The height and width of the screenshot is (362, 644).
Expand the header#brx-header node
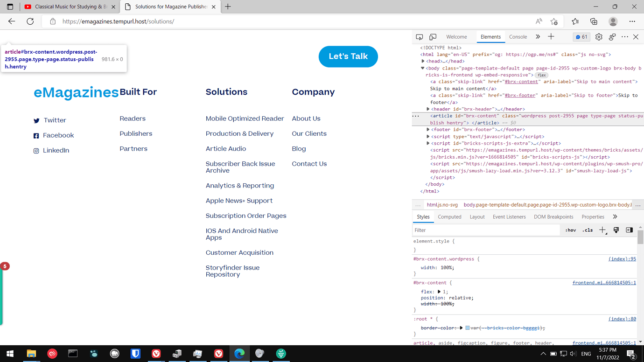pyautogui.click(x=428, y=109)
